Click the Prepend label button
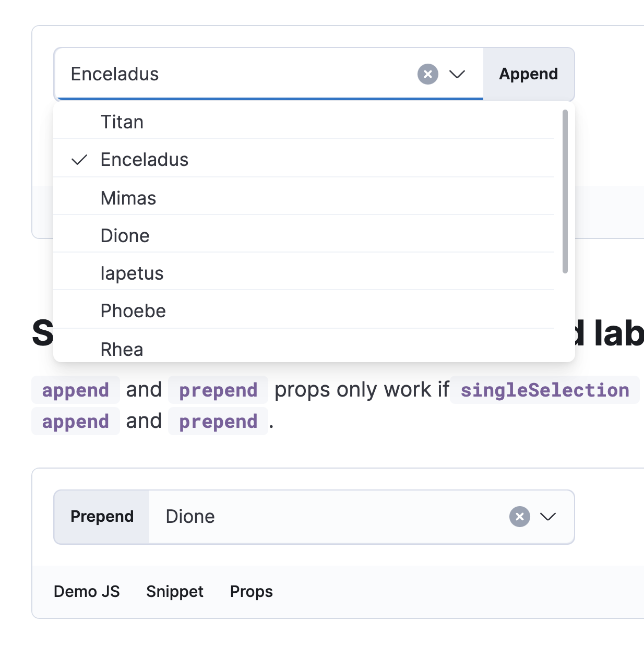Image resolution: width=644 pixels, height=646 pixels. (102, 517)
